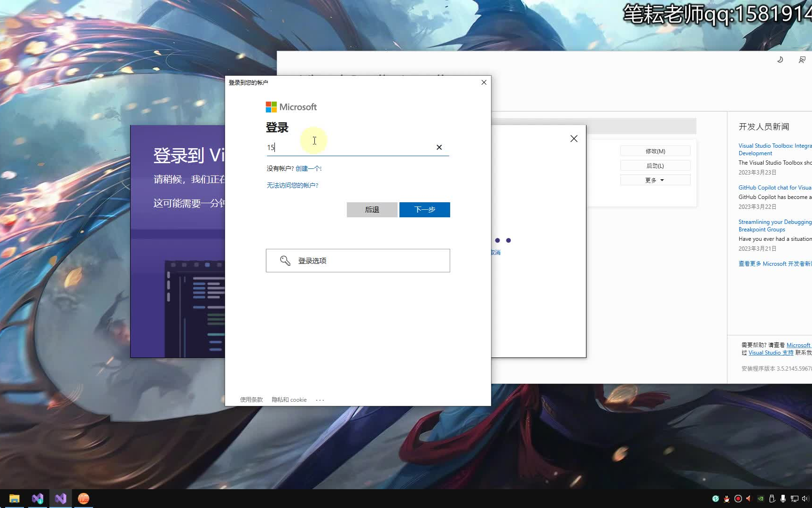Screen dimensions: 812x508
Task: Open 'Visual Studio Toolbox' news article
Action: point(775,150)
